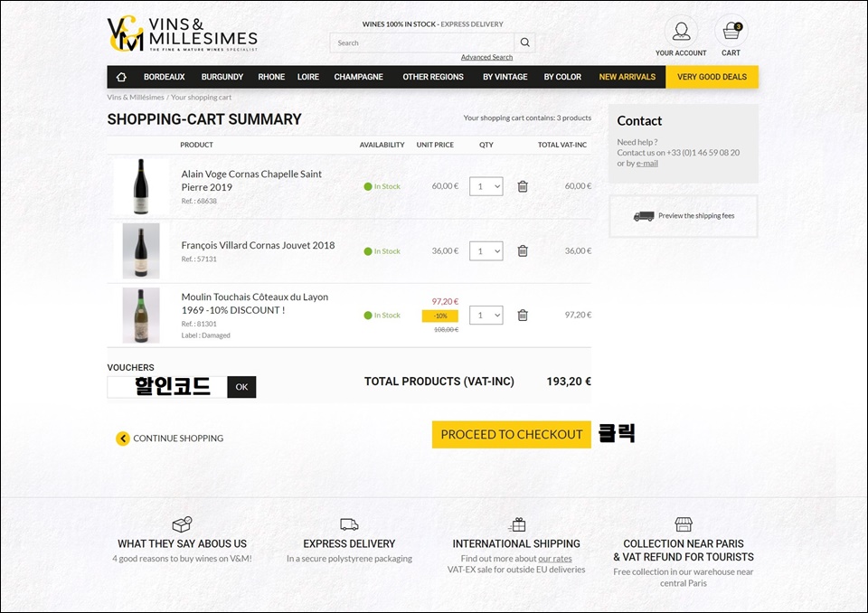Click the Vins & Millésimes breadcrumb link
Screen dimensions: 868x613
click(x=136, y=98)
